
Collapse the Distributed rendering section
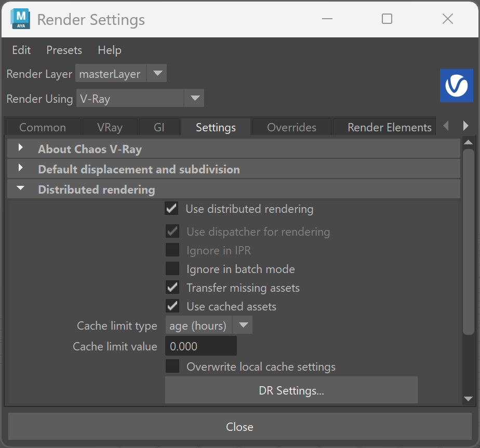tap(234, 189)
